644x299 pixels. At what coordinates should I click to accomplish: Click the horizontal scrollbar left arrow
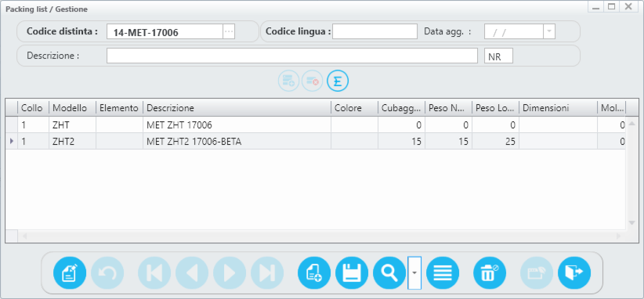[x=24, y=236]
